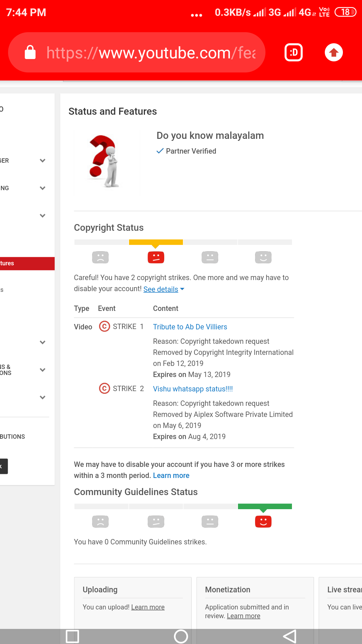The width and height of the screenshot is (362, 644).
Task: Click Learn more in Uploading card
Action: point(148,607)
